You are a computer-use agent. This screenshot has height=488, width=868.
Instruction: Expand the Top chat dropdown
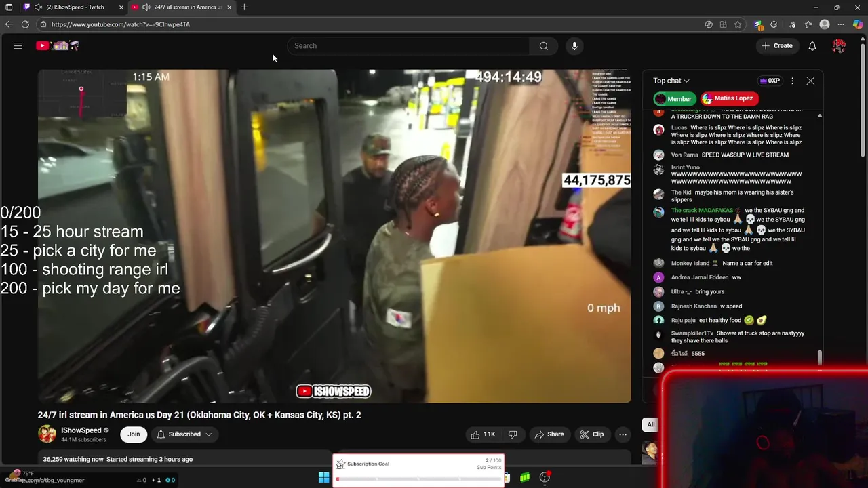pyautogui.click(x=671, y=81)
